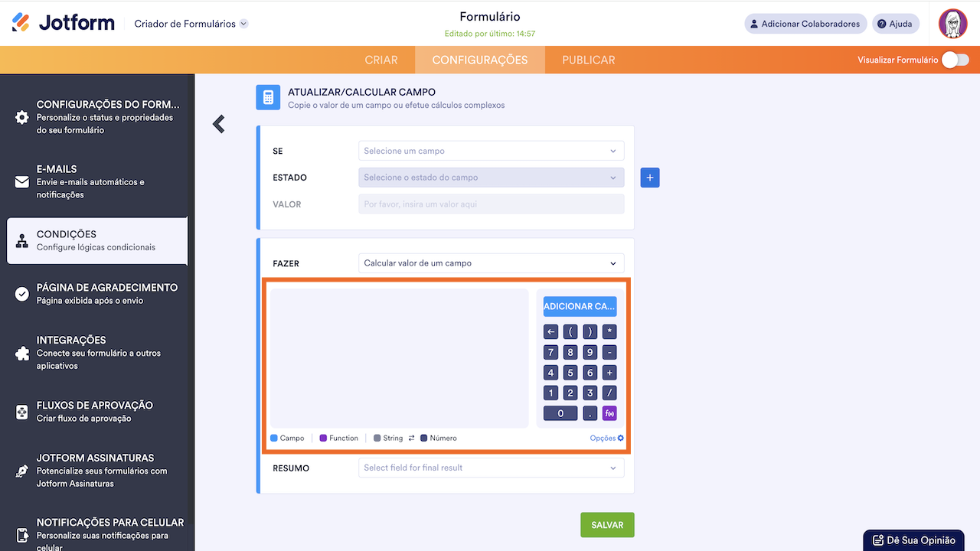Click the purple f(x) function key
Image resolution: width=980 pixels, height=551 pixels.
[x=609, y=413]
